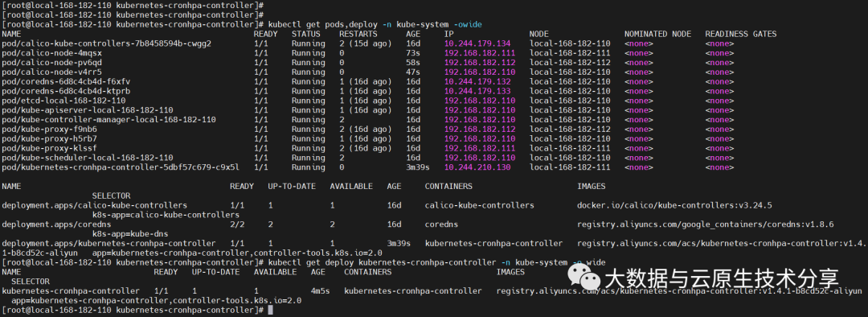Click the NODE column header

[539, 34]
